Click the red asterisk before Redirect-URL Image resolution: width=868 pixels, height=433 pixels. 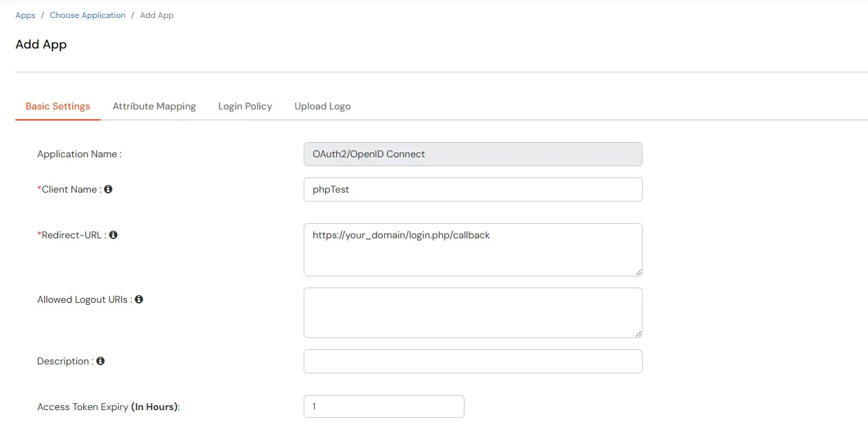click(40, 234)
